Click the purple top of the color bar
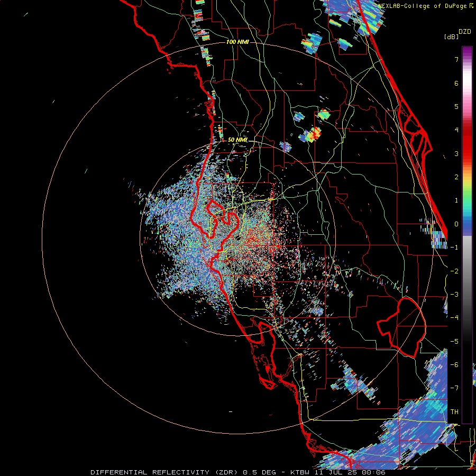Viewport: 476px width, 476px height. click(467, 51)
